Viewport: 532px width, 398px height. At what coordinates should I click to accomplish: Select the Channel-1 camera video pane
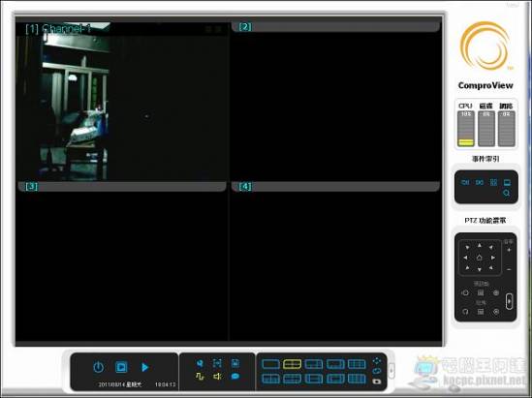(x=122, y=102)
